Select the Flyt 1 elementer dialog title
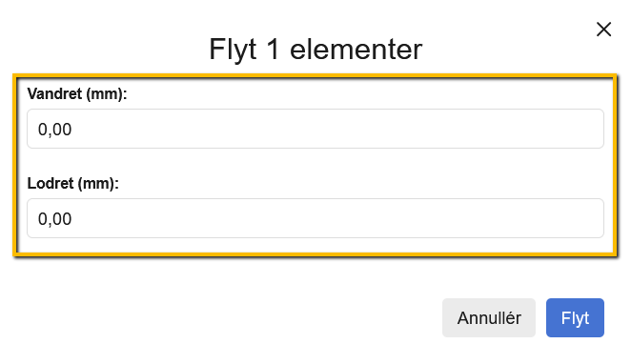Viewport: 631px width, 364px height. pos(315,50)
